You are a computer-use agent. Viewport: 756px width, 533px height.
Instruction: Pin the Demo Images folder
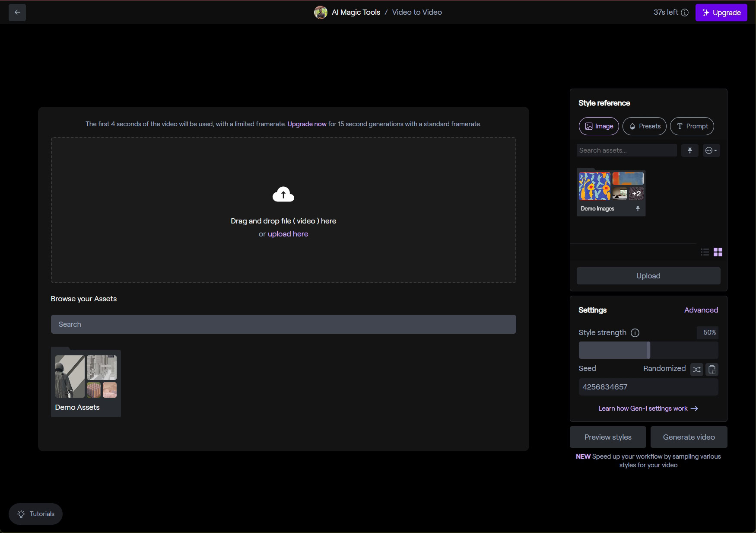click(638, 209)
